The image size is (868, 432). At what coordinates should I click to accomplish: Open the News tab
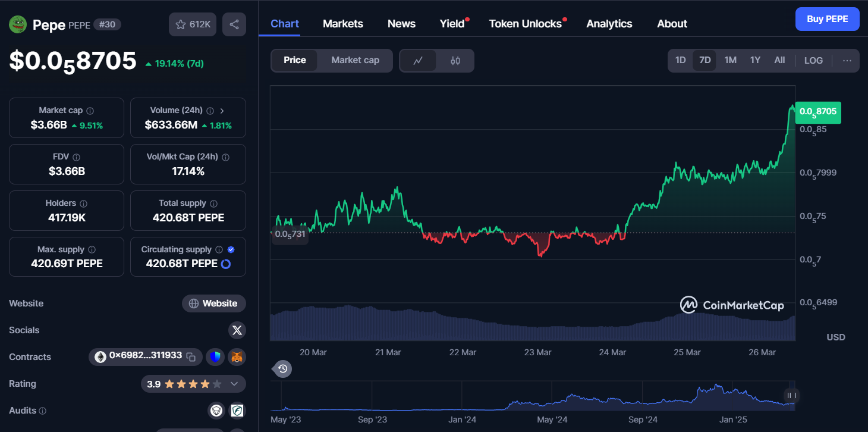[401, 24]
